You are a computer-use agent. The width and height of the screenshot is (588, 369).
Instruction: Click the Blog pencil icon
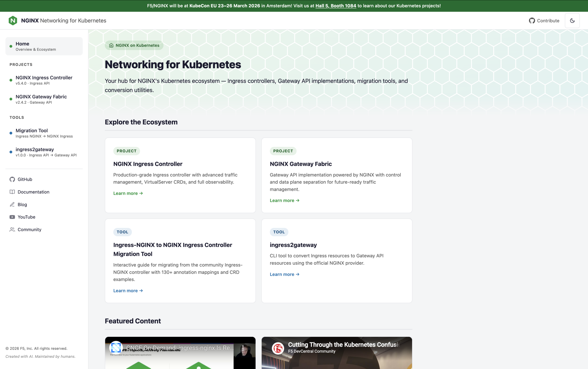[x=12, y=204]
